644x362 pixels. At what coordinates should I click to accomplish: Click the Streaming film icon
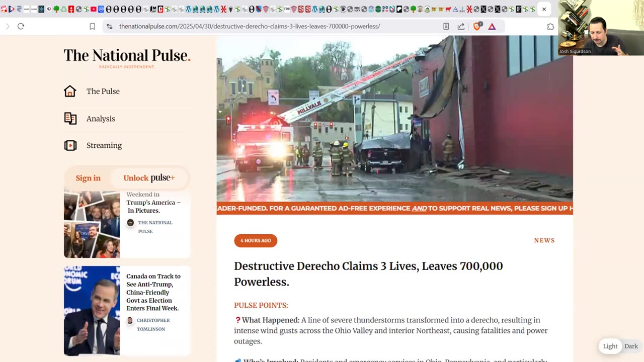point(70,145)
